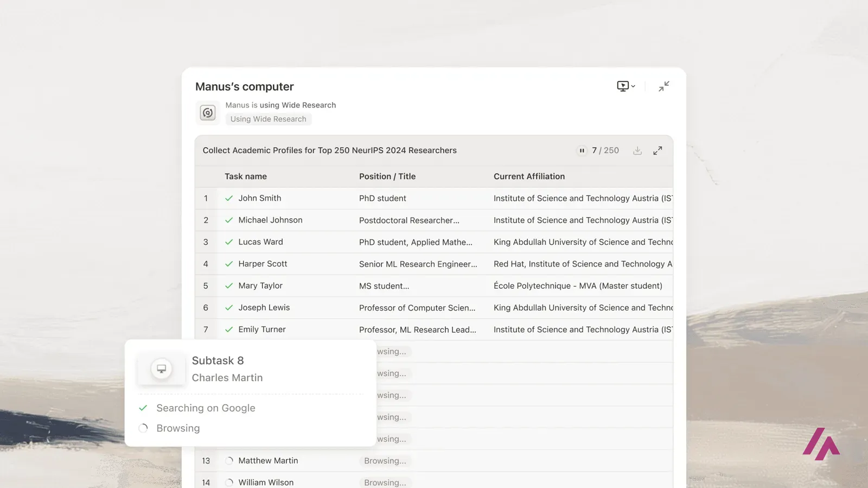
Task: Click the Red Hat affiliation cell
Action: coord(583,264)
